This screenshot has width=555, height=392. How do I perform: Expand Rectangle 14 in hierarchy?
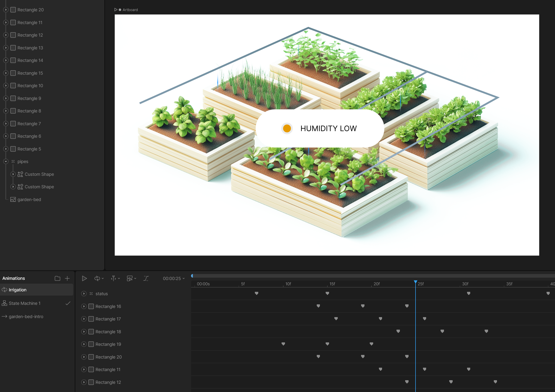point(6,60)
